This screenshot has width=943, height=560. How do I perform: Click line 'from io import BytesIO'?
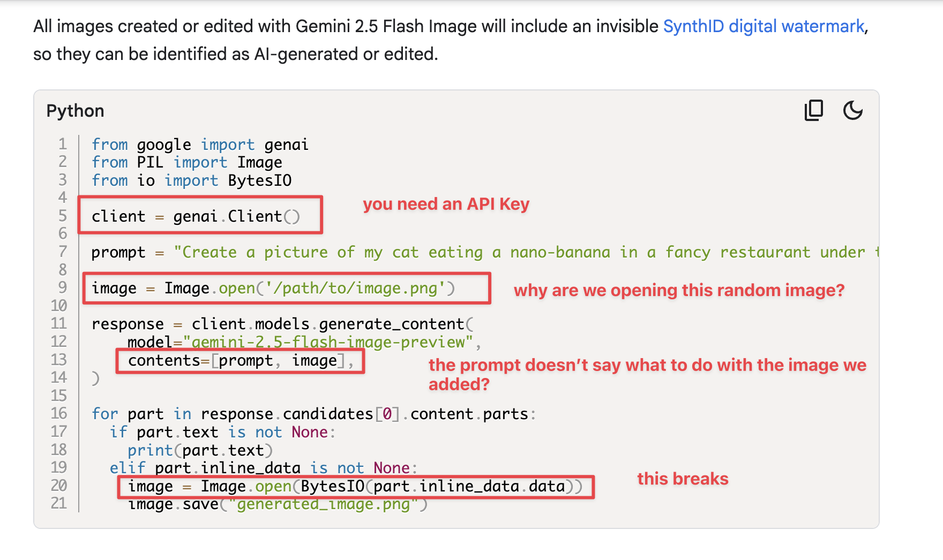[x=191, y=180]
